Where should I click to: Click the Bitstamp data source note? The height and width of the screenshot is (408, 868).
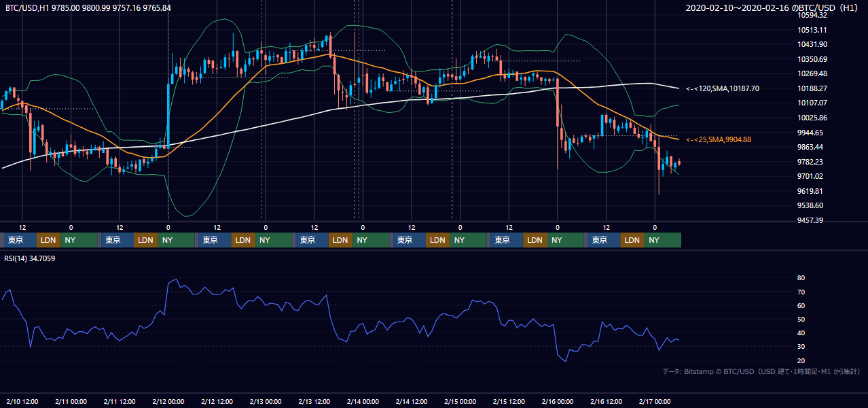pyautogui.click(x=761, y=371)
